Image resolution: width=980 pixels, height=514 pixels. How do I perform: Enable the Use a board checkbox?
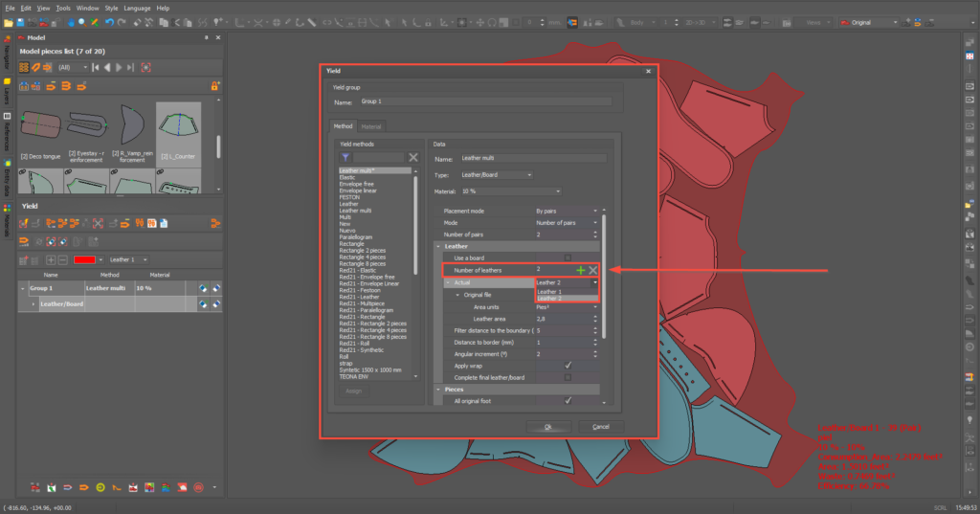tap(568, 257)
